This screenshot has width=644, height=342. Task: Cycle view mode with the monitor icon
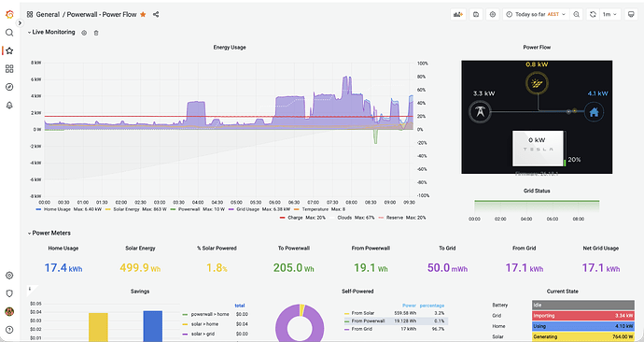(631, 14)
